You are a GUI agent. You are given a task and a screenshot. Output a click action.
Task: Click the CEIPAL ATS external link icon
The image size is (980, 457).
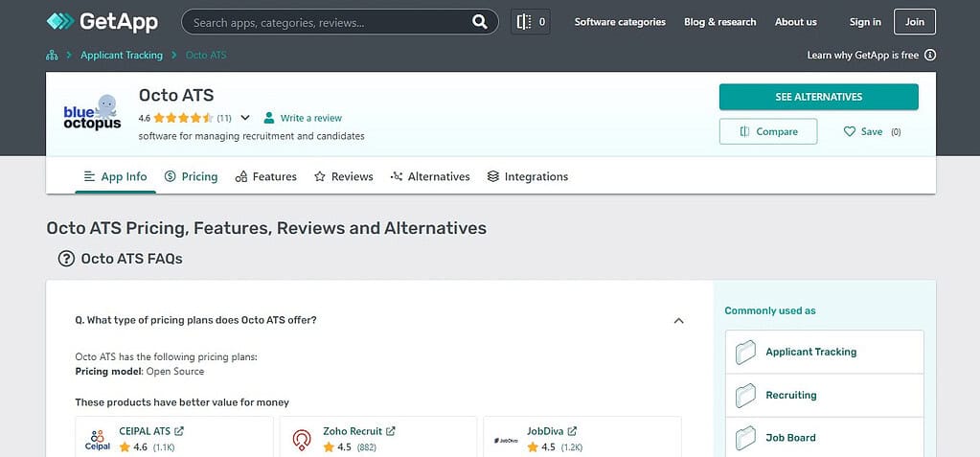click(179, 431)
